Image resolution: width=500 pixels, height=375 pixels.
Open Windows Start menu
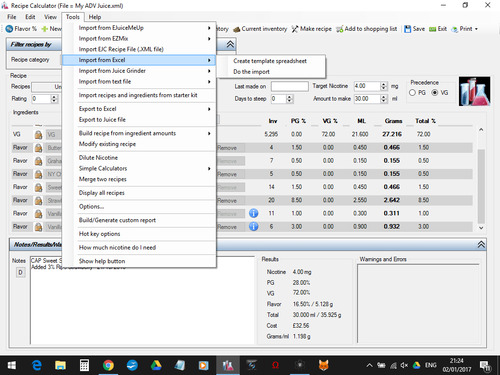pyautogui.click(x=12, y=366)
